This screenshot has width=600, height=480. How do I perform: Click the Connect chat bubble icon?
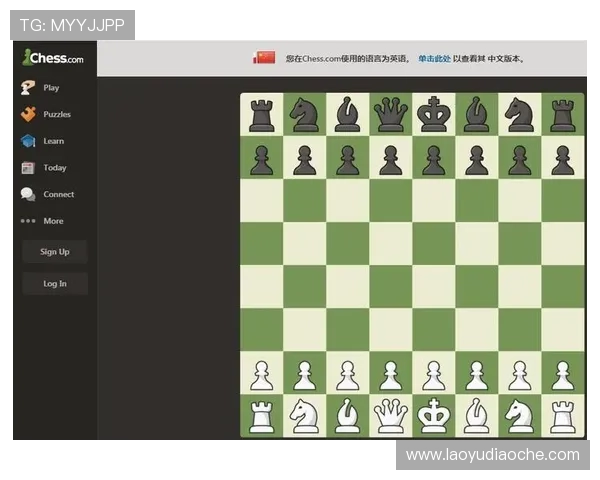point(28,195)
